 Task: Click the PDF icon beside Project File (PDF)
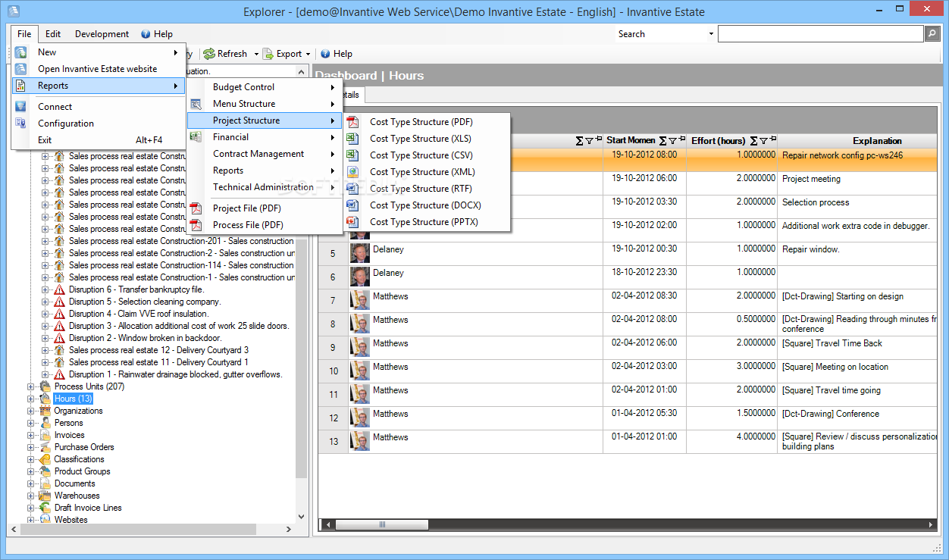click(x=196, y=208)
